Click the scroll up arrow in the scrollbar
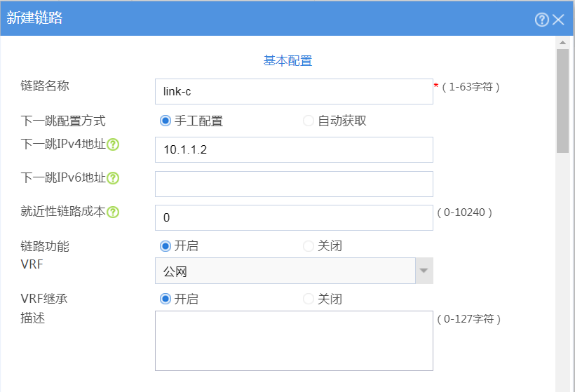The image size is (575, 392). click(562, 43)
